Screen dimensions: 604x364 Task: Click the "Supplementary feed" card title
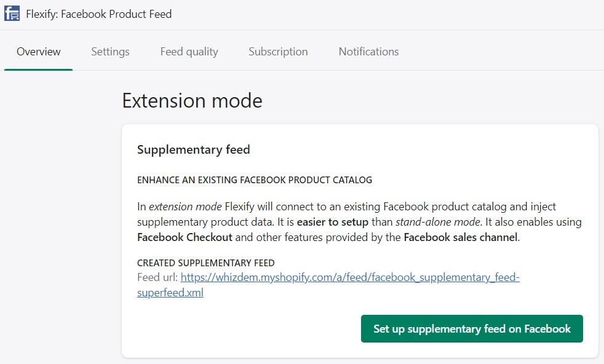coord(193,149)
